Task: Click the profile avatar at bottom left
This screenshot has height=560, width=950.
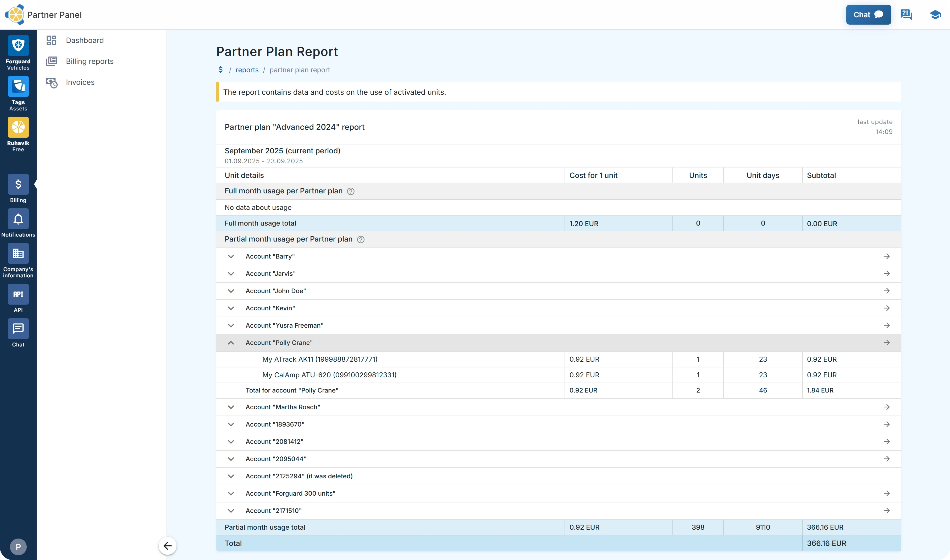Action: (18, 546)
